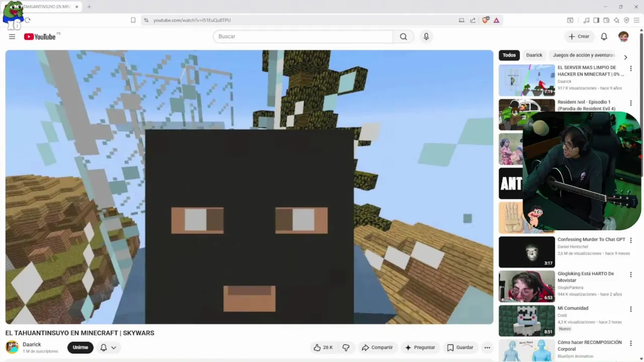
Task: Open the Brave Wallet toolbar icon
Action: click(x=606, y=20)
